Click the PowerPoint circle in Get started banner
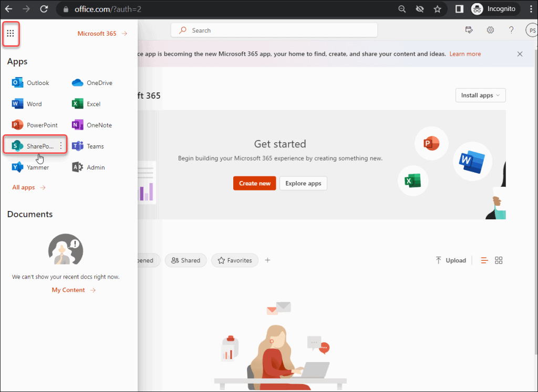Viewport: 538px width, 392px height. point(431,143)
